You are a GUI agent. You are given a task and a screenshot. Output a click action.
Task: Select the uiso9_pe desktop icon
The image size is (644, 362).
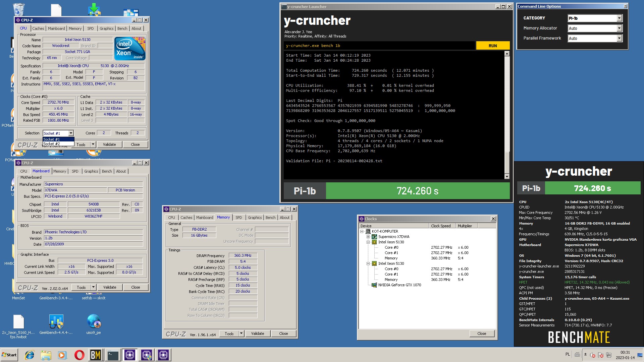pyautogui.click(x=93, y=324)
